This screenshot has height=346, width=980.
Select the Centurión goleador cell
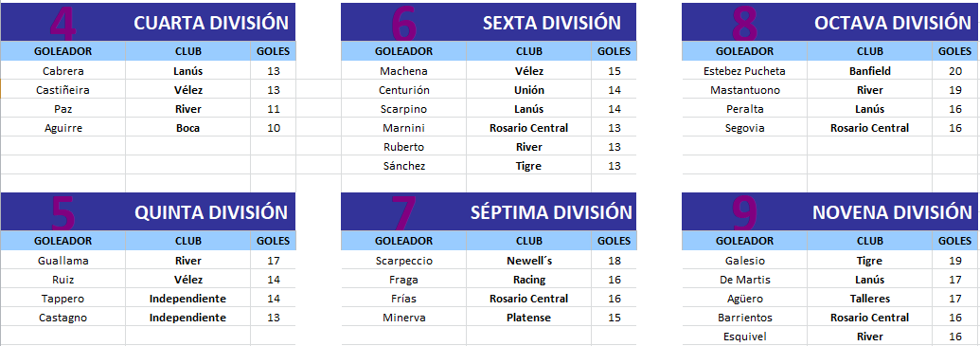[403, 90]
